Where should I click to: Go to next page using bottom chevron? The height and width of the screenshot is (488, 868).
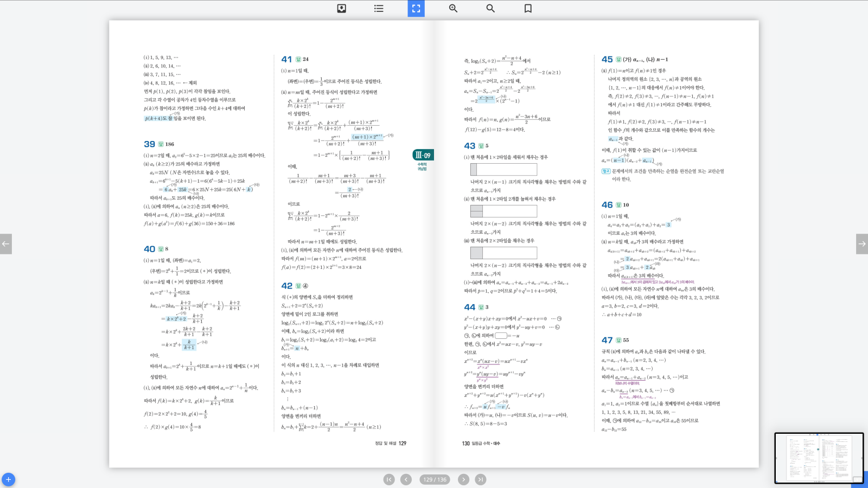point(463,479)
